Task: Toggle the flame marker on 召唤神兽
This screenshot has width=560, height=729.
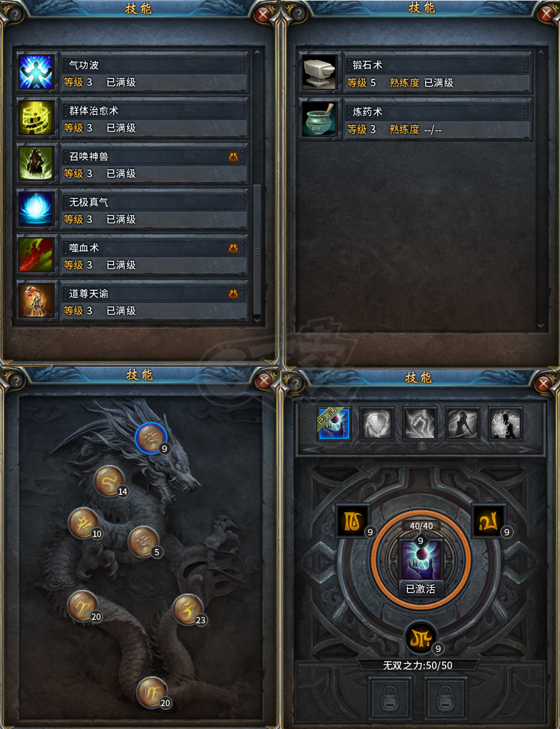Action: pyautogui.click(x=233, y=157)
